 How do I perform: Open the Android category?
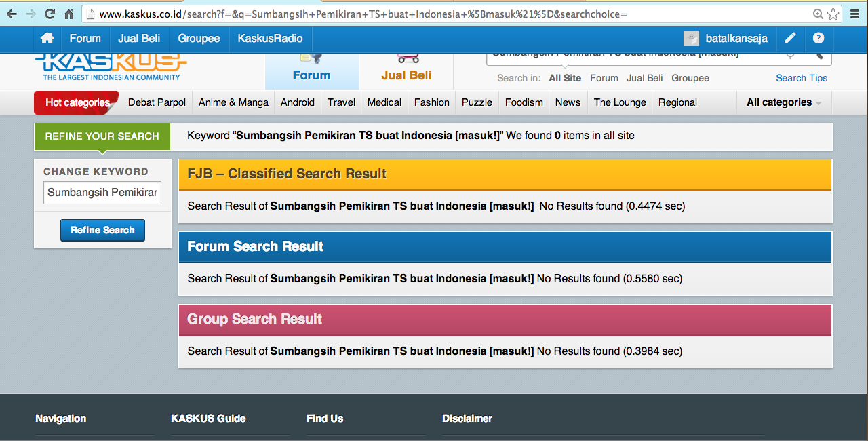click(298, 102)
